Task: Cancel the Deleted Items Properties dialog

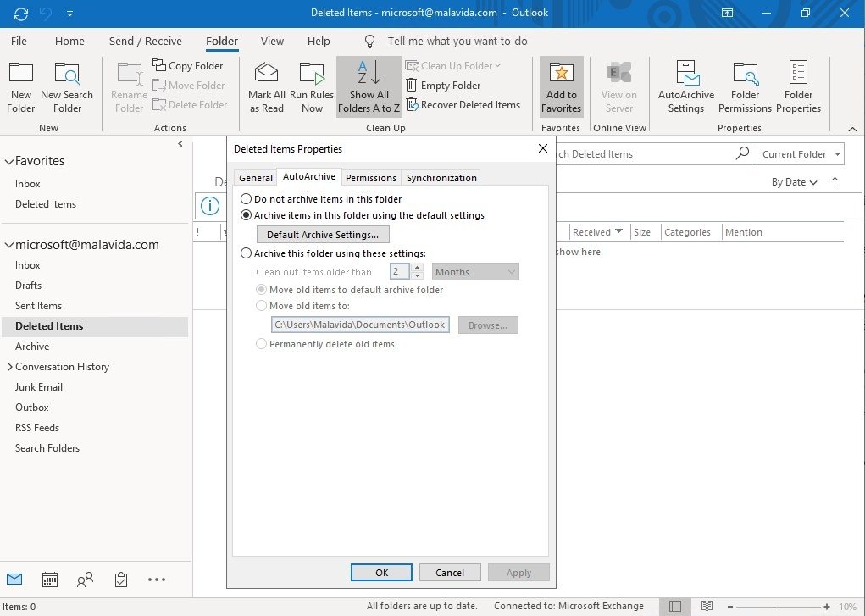Action: tap(450, 573)
